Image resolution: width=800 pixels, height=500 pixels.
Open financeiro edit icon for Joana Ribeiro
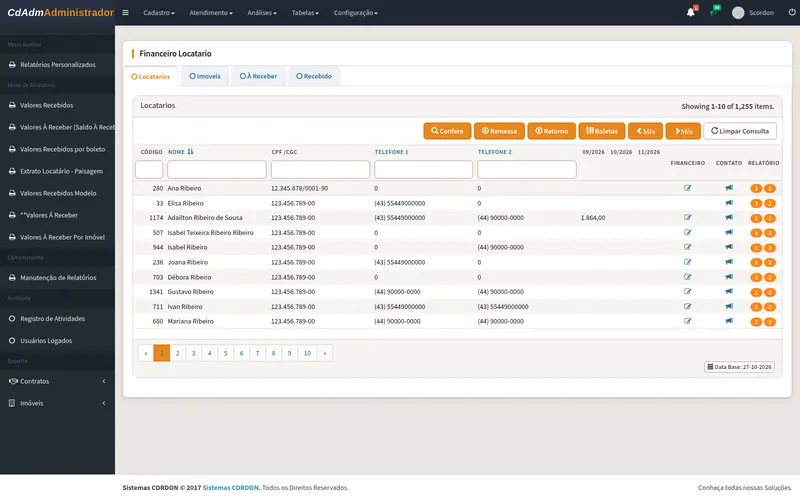click(687, 262)
